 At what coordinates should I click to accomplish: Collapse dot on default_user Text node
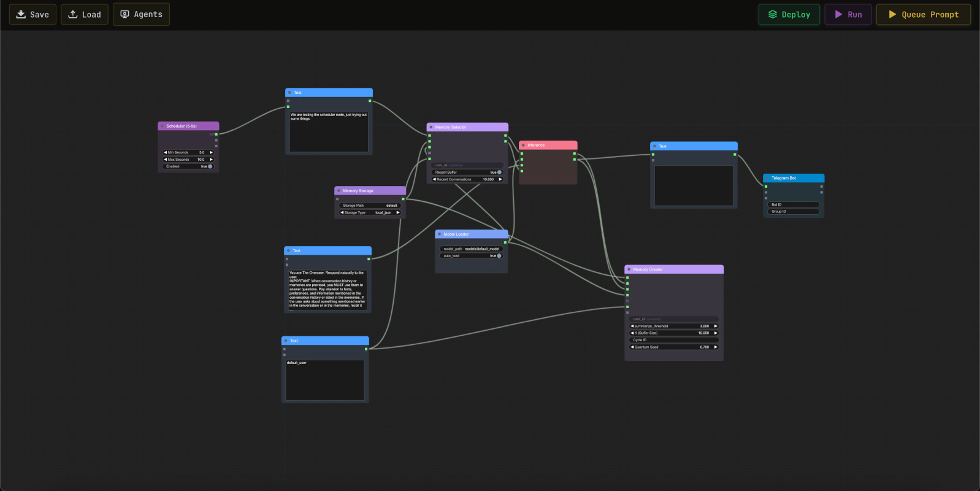pyautogui.click(x=286, y=341)
